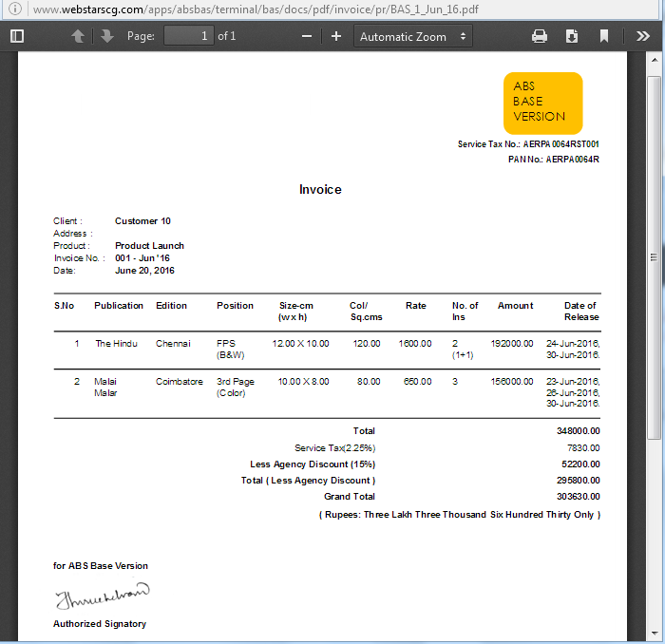Click the 'Service Tax No.' line
Viewport: 665px width, 644px height.
[528, 144]
